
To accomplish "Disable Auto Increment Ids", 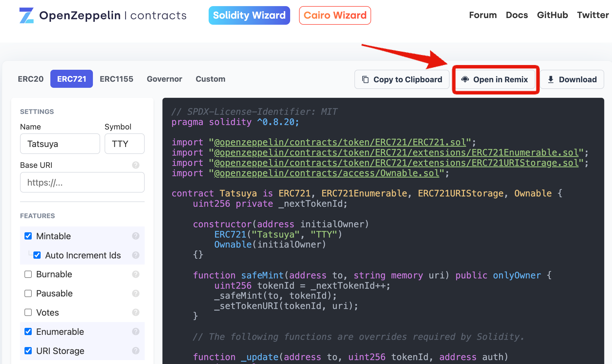I will [37, 255].
